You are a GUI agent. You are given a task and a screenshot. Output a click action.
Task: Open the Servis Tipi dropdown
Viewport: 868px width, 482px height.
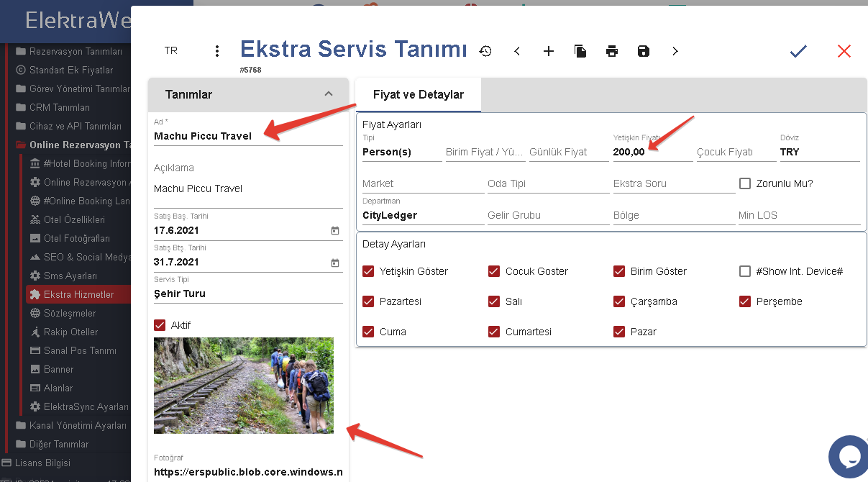point(247,294)
